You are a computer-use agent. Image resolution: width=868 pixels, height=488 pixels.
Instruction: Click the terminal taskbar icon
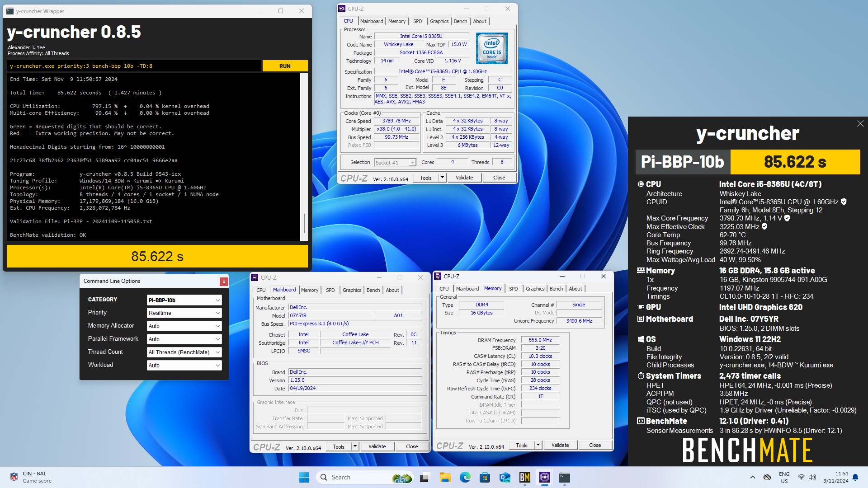565,477
